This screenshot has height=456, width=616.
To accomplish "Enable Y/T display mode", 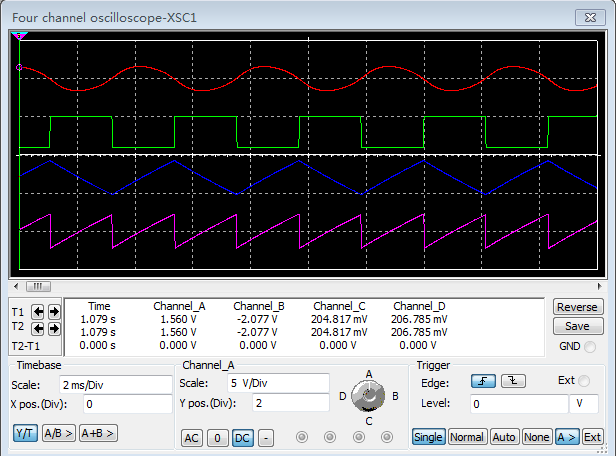I will point(26,433).
